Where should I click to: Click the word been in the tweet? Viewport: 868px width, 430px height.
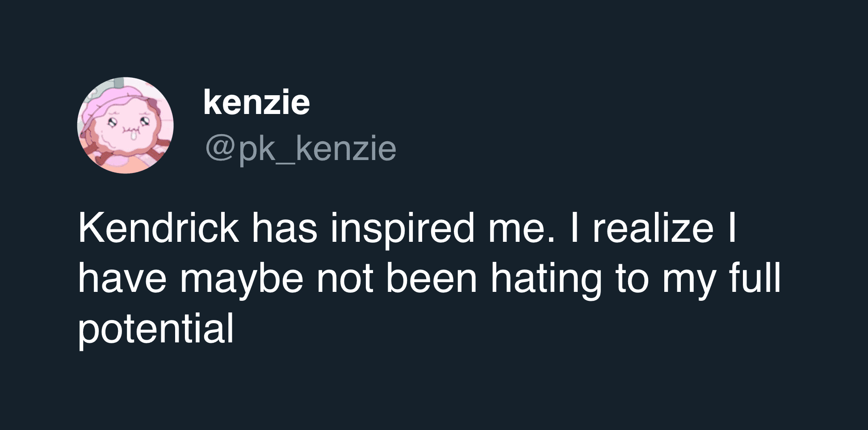(432, 278)
